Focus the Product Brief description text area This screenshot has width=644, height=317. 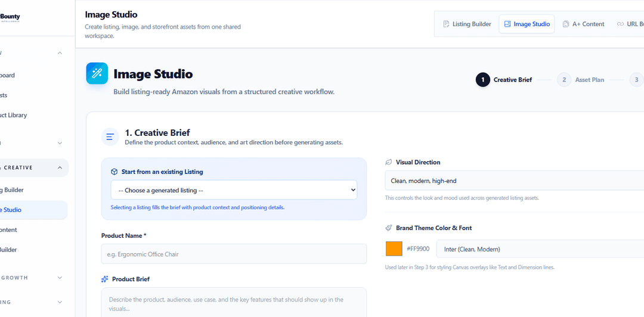pyautogui.click(x=234, y=303)
